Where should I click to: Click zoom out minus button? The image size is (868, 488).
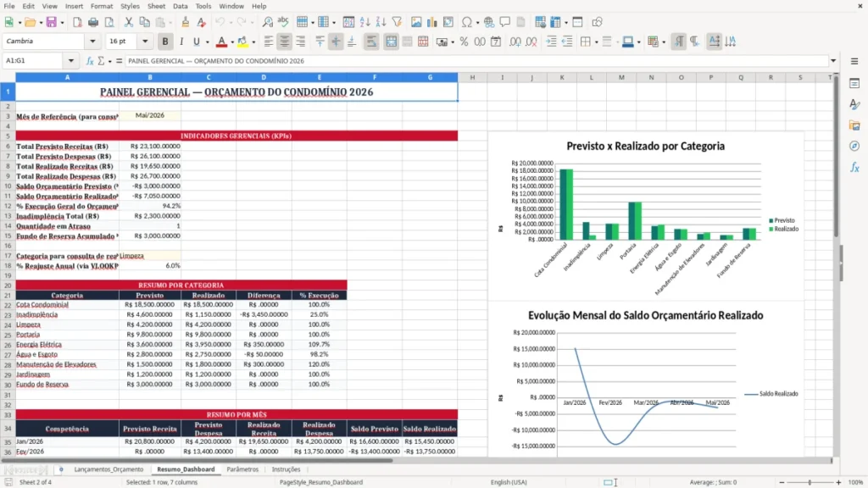coord(782,482)
